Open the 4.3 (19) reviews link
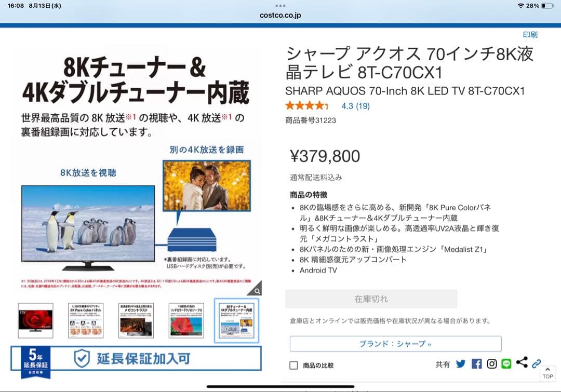The width and height of the screenshot is (561, 392). pos(355,106)
